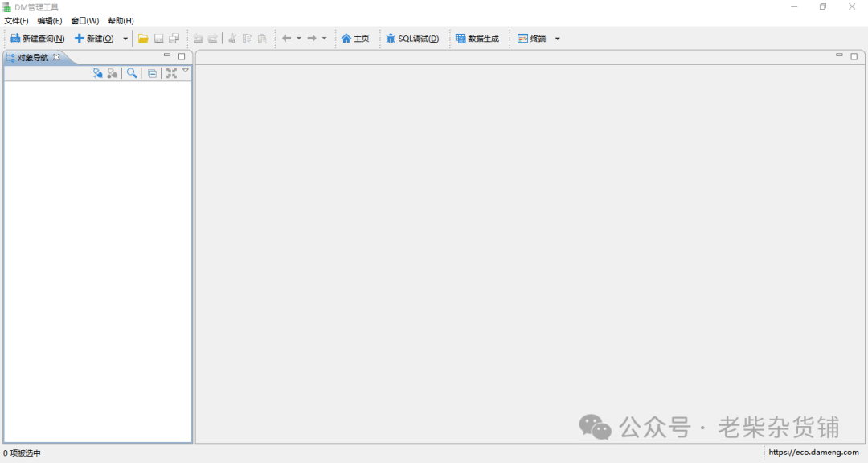
Task: Open the 帮助(H) menu
Action: (121, 20)
